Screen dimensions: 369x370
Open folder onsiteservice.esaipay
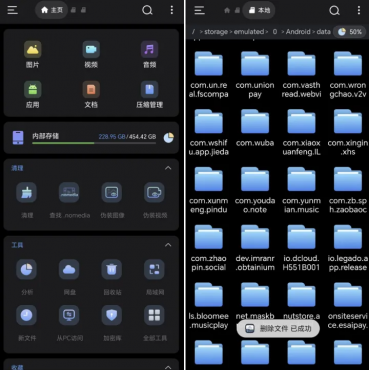pos(348,306)
